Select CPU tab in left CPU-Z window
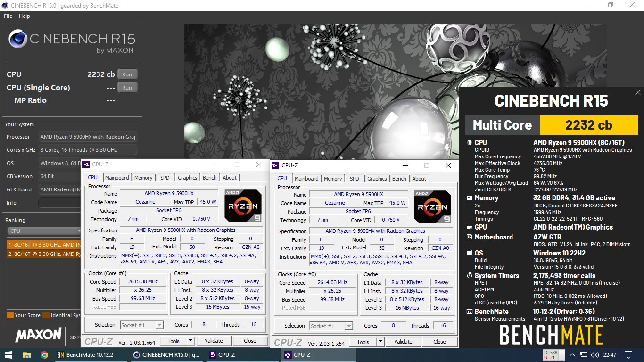Image resolution: width=644 pixels, height=362 pixels. coord(92,177)
